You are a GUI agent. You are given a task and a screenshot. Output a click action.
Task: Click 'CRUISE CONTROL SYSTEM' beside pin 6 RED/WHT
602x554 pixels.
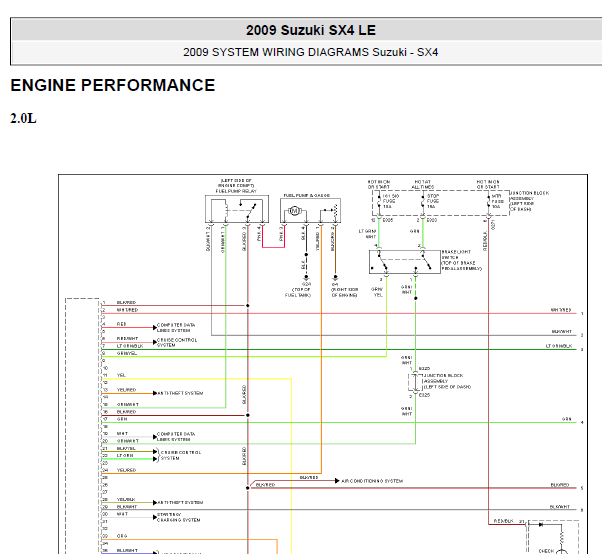177,342
